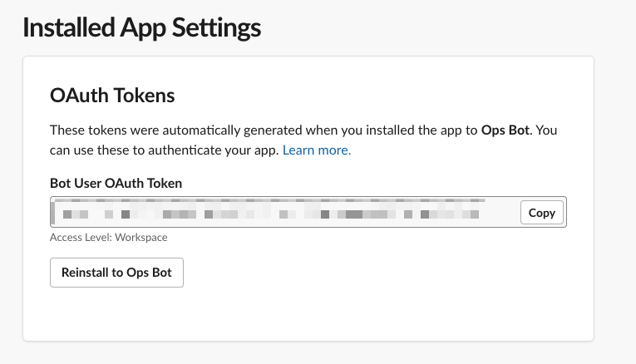
Task: Click bold Ops Bot name in description
Action: (x=505, y=130)
